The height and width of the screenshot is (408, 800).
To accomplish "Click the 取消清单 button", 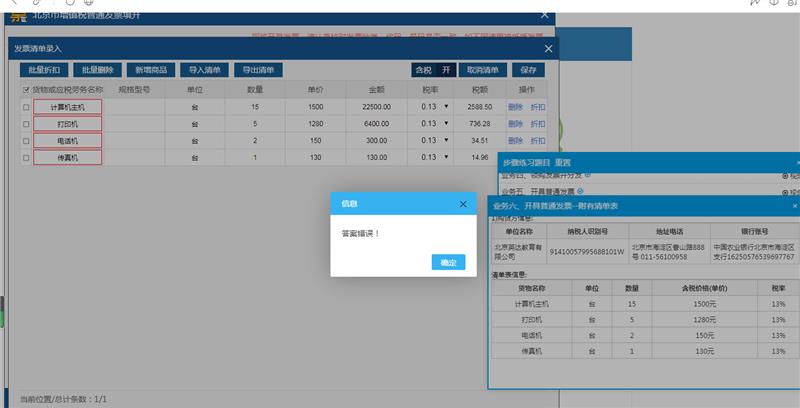I will 483,70.
